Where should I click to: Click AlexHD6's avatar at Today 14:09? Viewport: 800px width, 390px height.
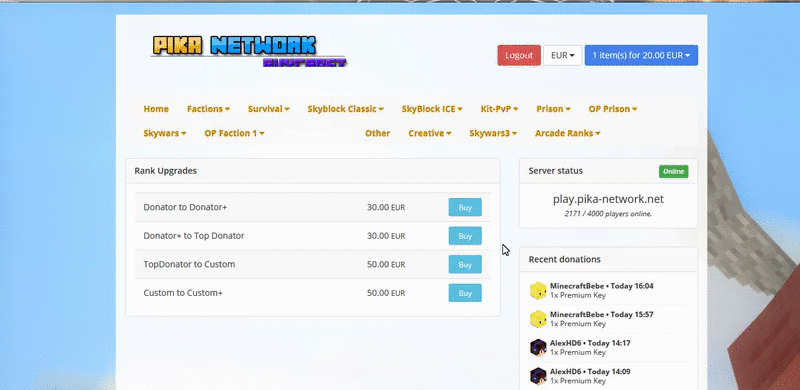click(538, 376)
